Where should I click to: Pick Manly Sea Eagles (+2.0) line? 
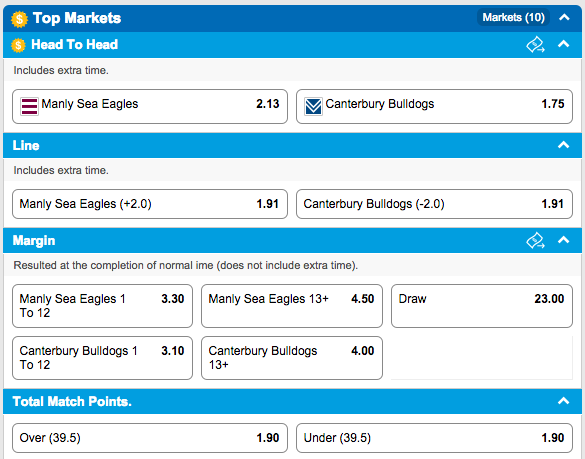(x=150, y=204)
